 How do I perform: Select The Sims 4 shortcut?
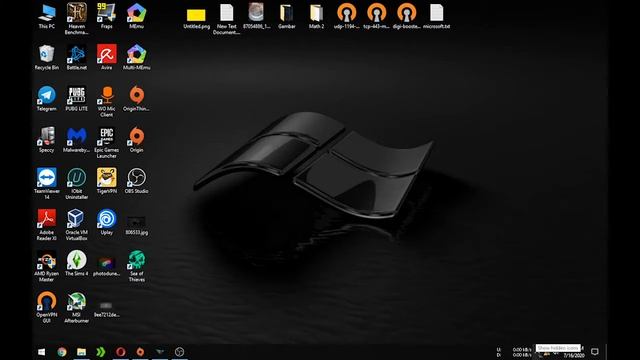76,263
